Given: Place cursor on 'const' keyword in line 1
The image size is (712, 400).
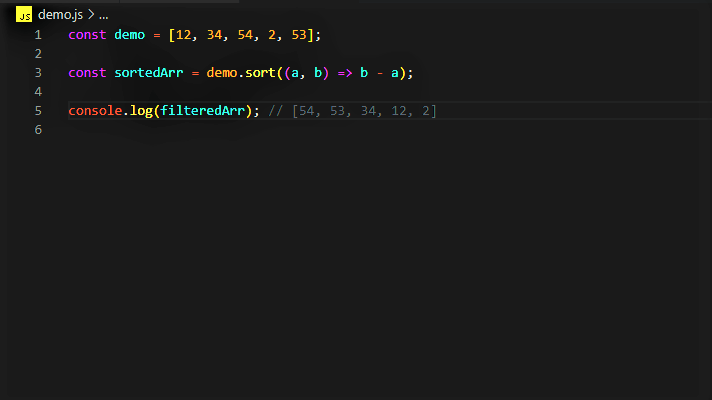Looking at the screenshot, I should pyautogui.click(x=87, y=35).
